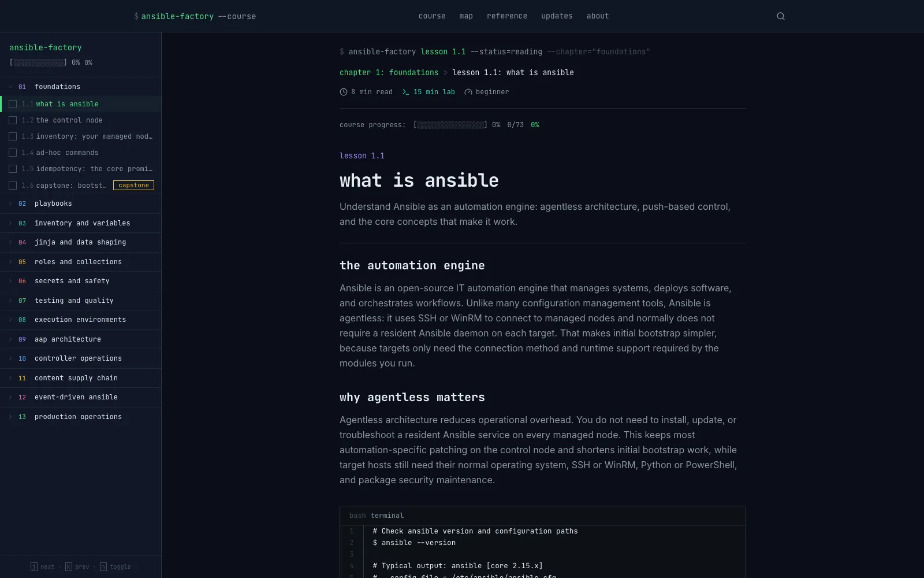Check lesson 1.6 capstone checkbox
The height and width of the screenshot is (578, 924).
[13, 186]
